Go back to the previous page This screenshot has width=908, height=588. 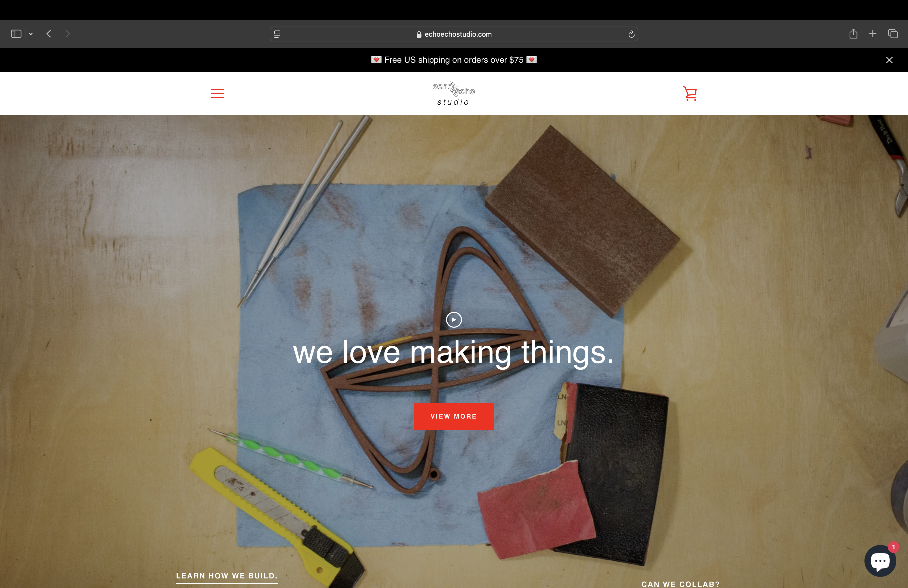pos(49,34)
